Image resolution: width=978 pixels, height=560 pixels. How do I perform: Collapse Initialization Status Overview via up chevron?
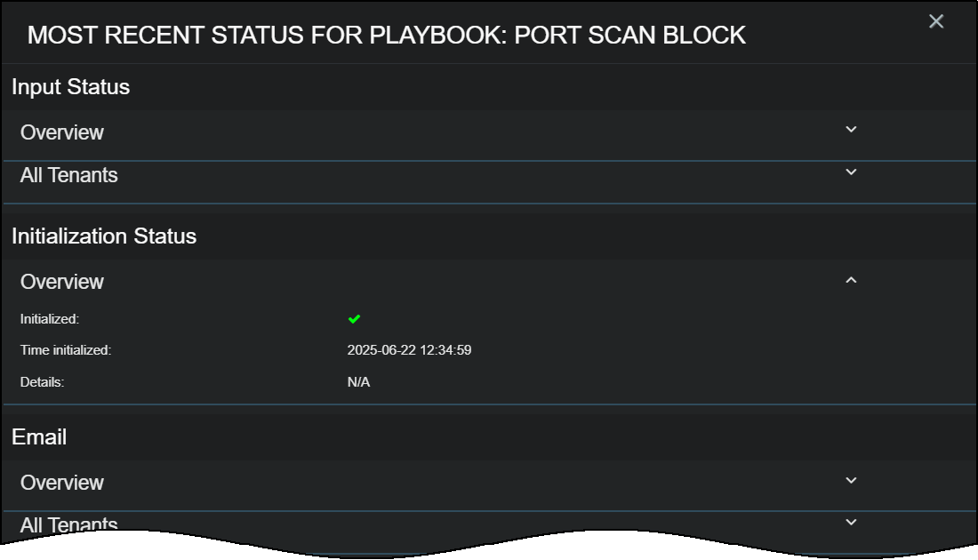click(851, 280)
